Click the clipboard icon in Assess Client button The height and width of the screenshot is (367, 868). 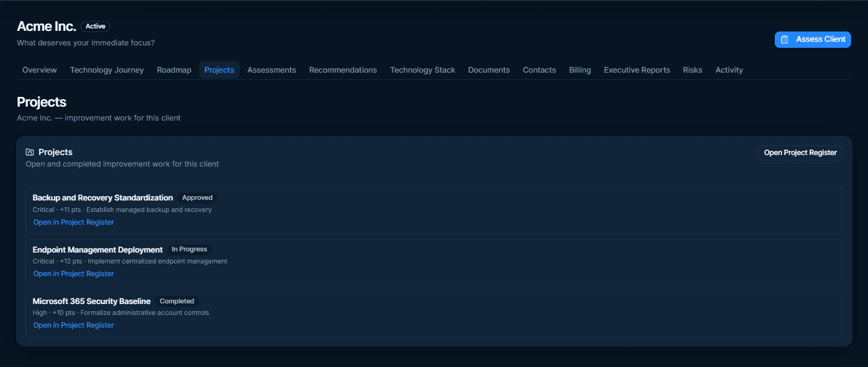click(x=784, y=39)
